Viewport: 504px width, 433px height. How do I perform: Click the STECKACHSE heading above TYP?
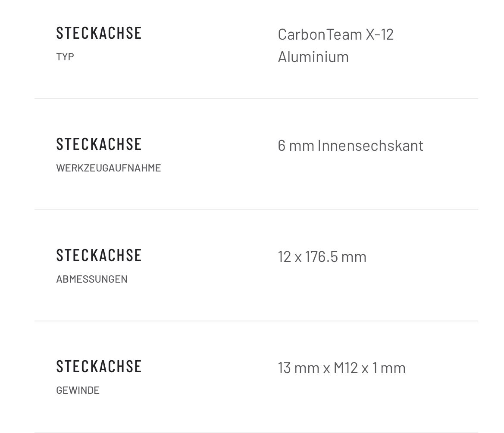(99, 33)
